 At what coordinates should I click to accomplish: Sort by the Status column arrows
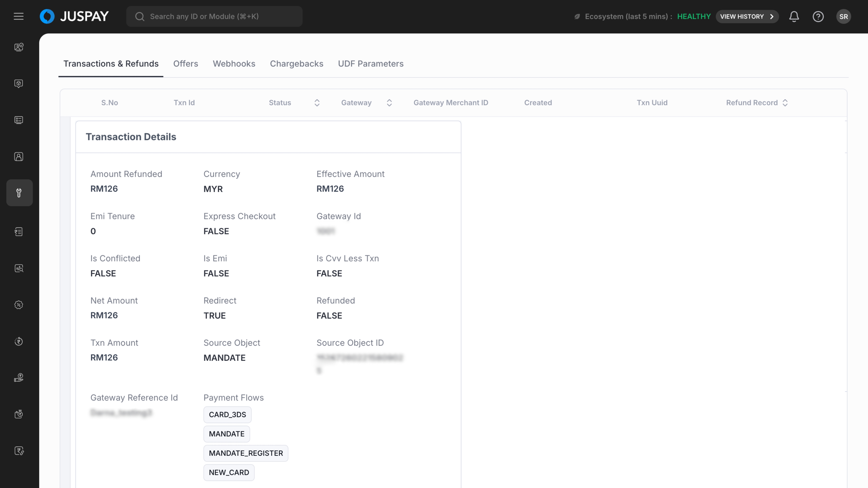point(317,103)
